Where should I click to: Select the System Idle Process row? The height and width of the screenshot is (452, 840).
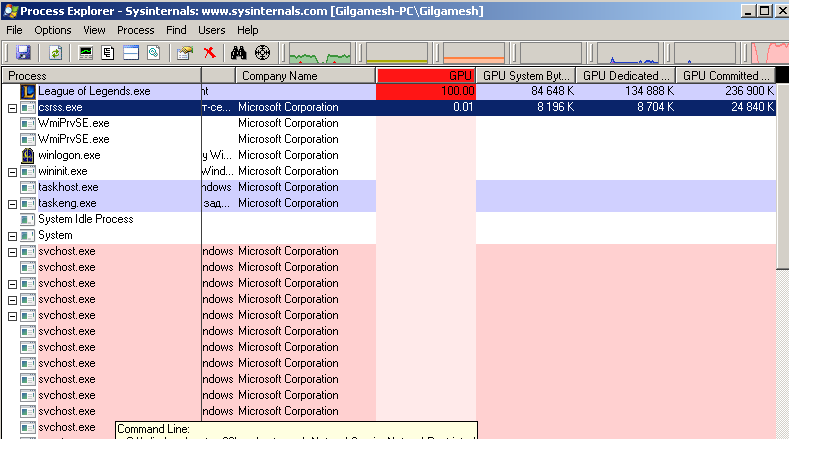tap(389, 220)
